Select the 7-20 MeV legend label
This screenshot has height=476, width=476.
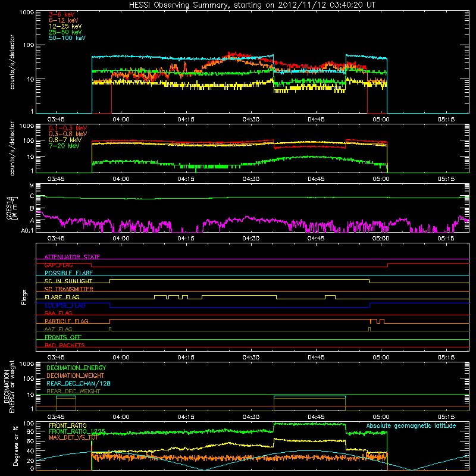click(x=64, y=146)
